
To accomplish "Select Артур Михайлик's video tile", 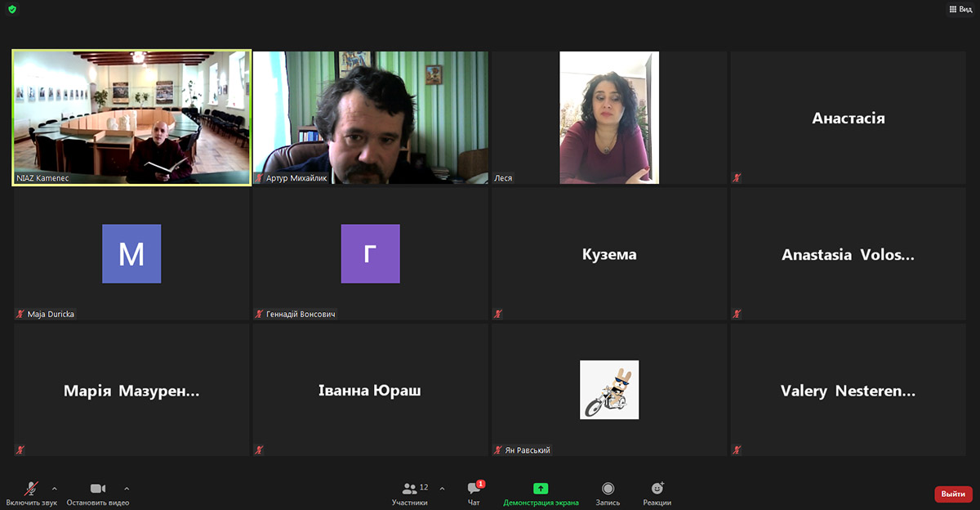I will [x=370, y=117].
